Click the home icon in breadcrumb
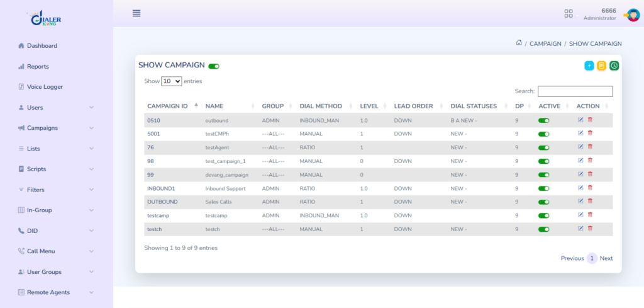This screenshot has height=308, width=644. [519, 43]
